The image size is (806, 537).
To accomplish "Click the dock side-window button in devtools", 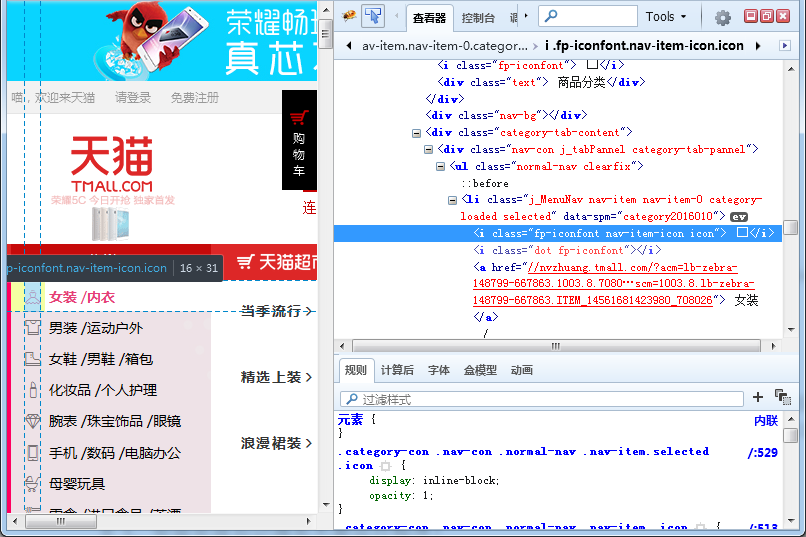I will [766, 16].
